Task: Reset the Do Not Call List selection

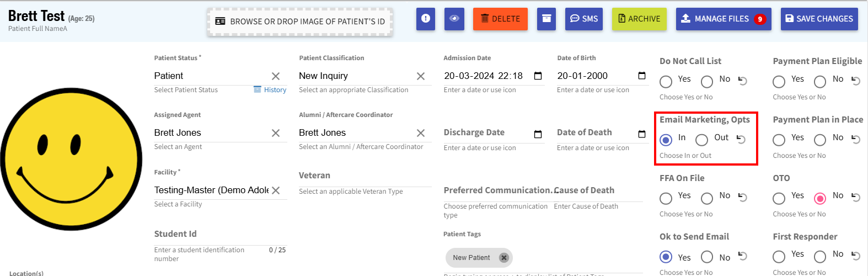Action: pyautogui.click(x=743, y=81)
